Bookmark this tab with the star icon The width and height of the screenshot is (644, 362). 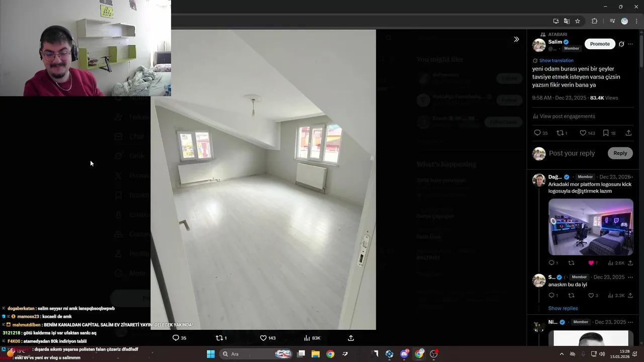(x=578, y=21)
